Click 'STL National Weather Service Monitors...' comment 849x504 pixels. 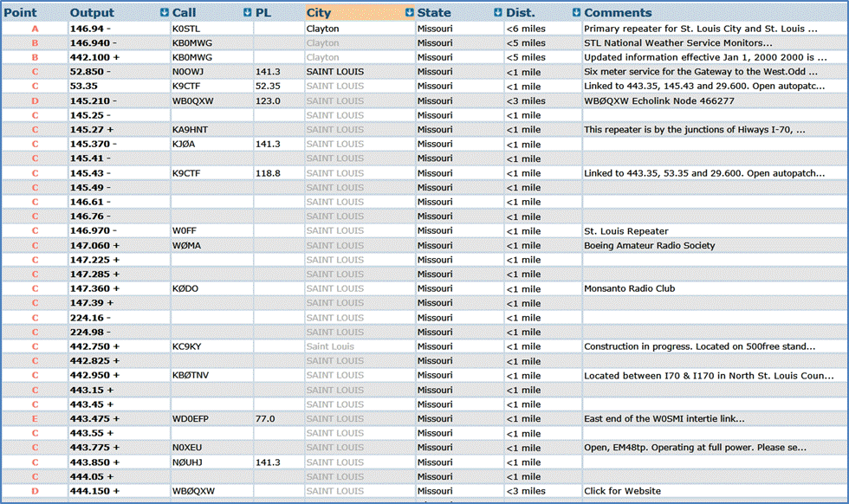tap(677, 42)
